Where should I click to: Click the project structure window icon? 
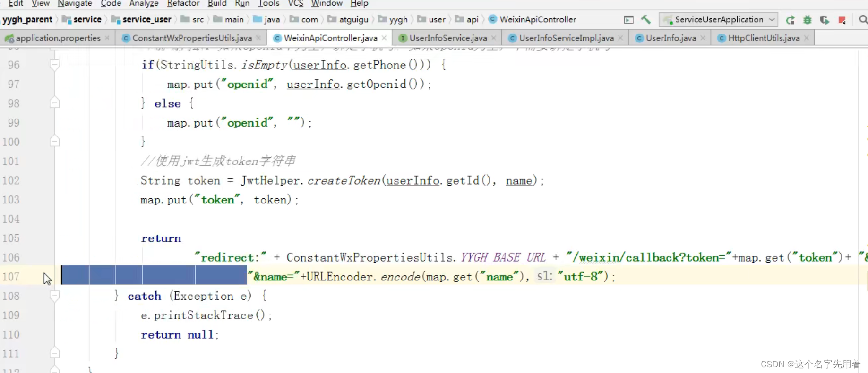point(628,20)
